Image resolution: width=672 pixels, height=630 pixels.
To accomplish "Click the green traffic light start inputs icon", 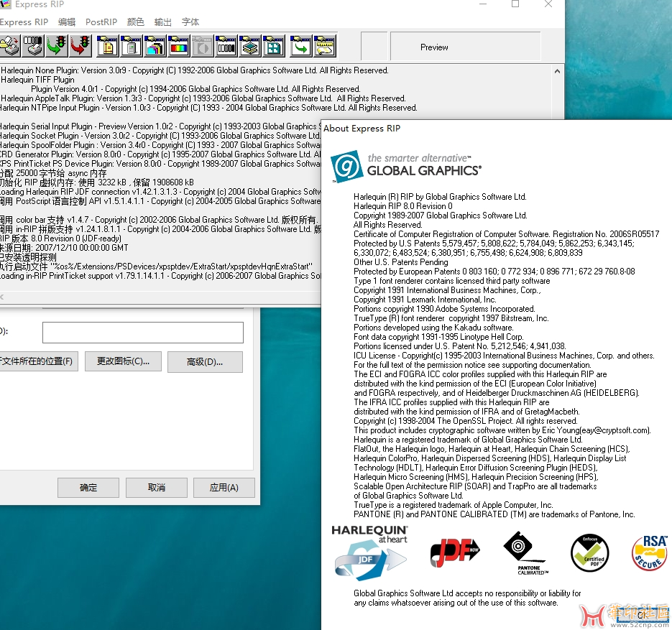I will (x=57, y=47).
